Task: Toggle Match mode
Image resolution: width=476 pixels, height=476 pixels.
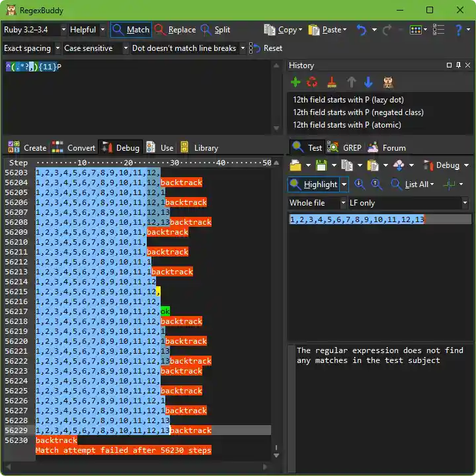Action: coord(131,30)
